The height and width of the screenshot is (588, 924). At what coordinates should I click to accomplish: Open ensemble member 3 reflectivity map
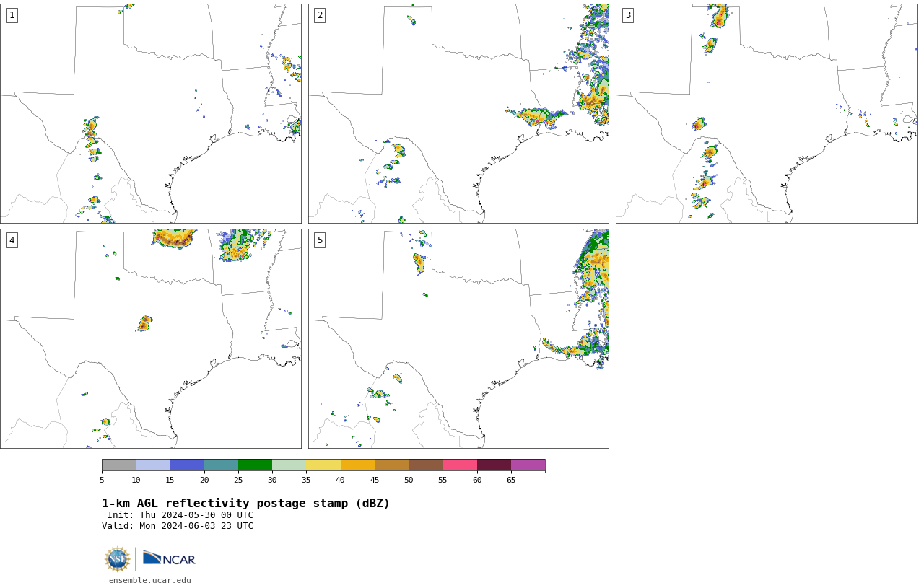767,113
